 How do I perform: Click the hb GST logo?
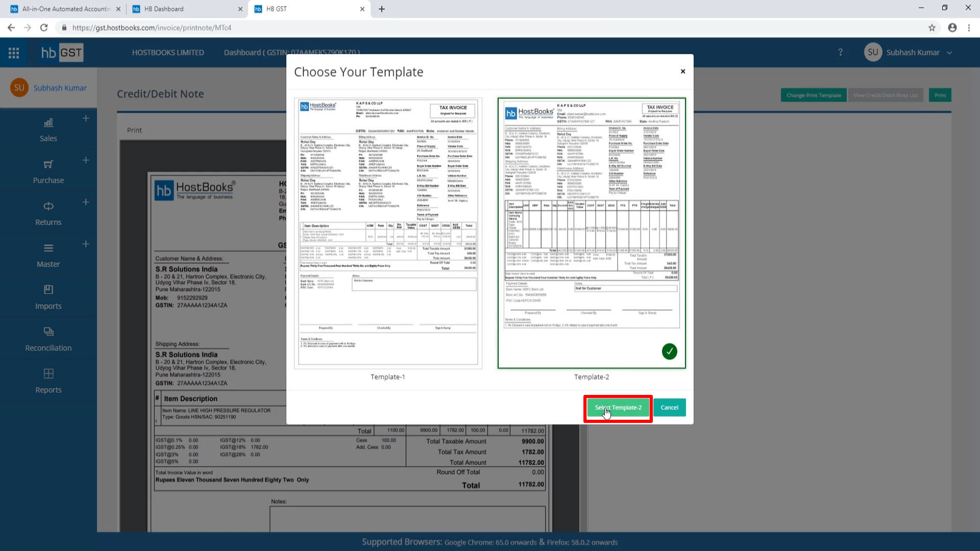[62, 53]
